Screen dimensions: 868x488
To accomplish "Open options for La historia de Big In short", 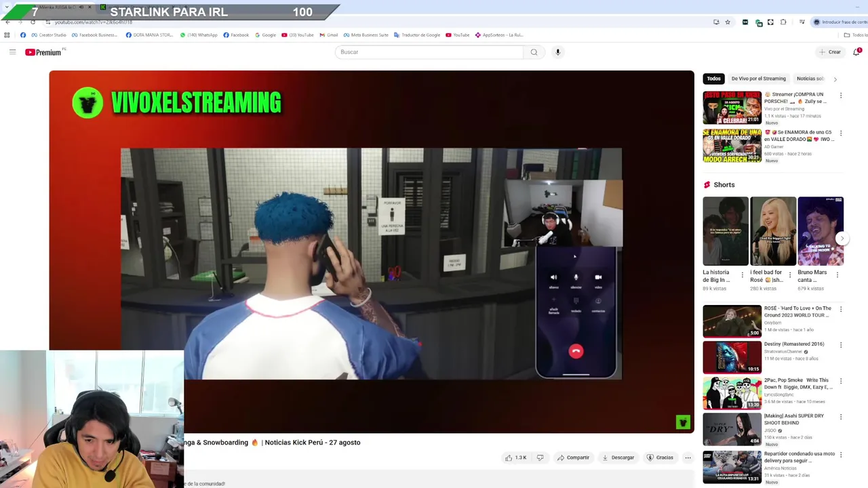I will [742, 275].
